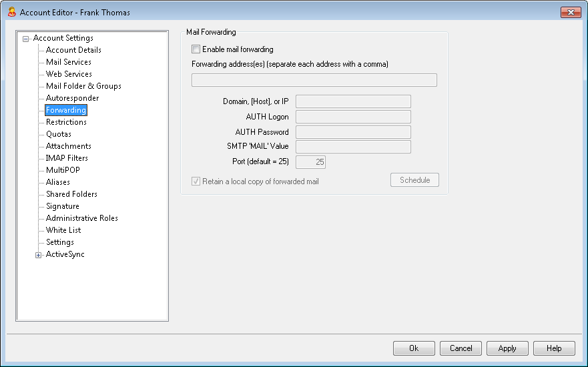The image size is (588, 367).
Task: Select Administrative Roles entry
Action: point(81,218)
